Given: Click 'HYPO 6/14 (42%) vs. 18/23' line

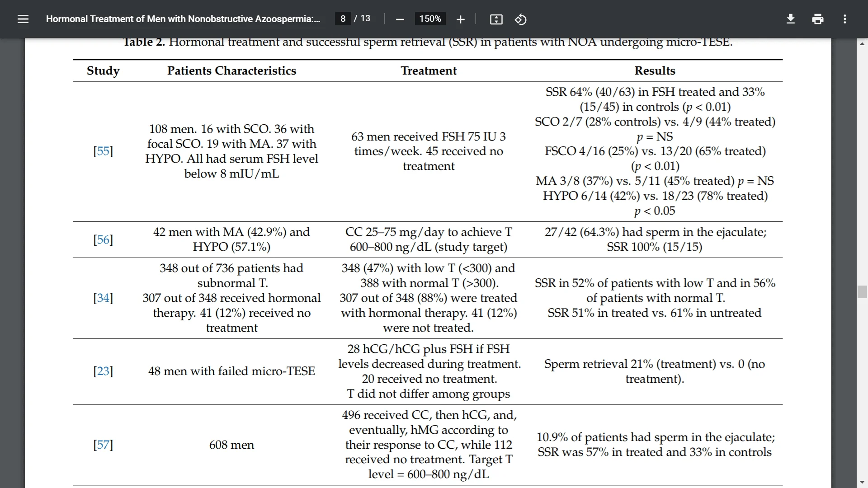Looking at the screenshot, I should pyautogui.click(x=655, y=196).
